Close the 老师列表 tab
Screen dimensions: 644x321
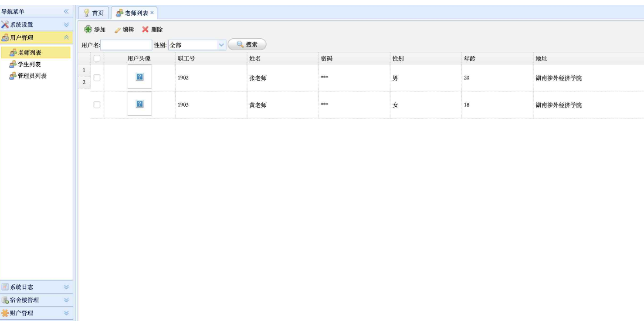click(152, 13)
